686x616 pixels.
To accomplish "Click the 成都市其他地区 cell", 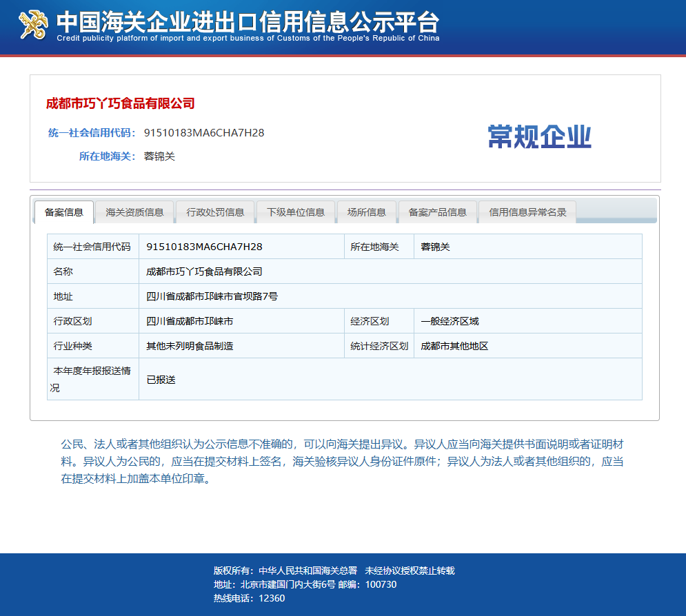I will pos(528,346).
